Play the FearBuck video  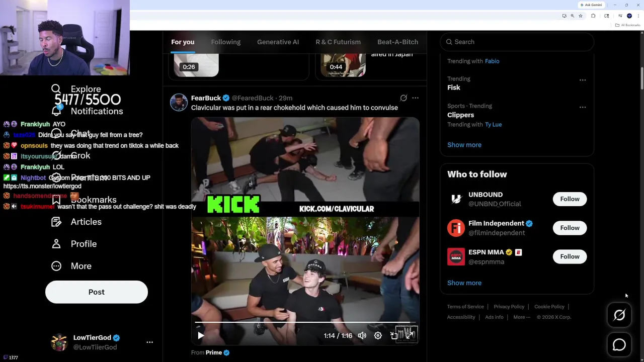(x=201, y=335)
